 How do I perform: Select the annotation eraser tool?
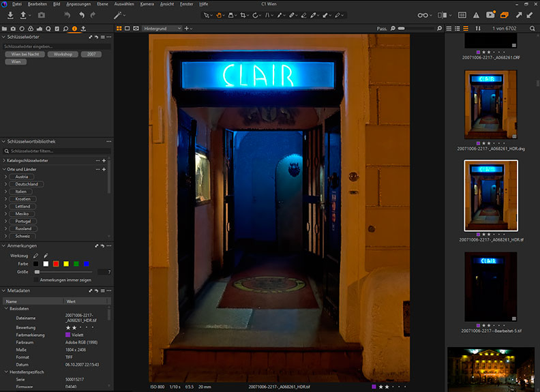pyautogui.click(x=46, y=256)
